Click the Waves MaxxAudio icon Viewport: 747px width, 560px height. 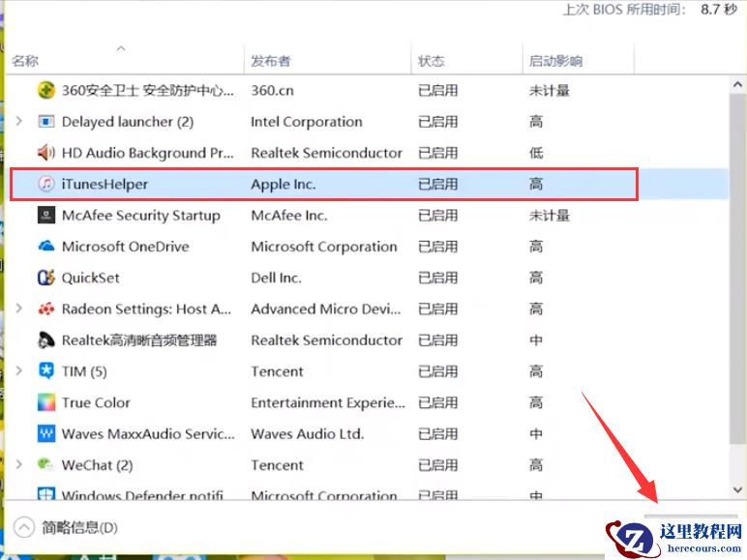(46, 434)
